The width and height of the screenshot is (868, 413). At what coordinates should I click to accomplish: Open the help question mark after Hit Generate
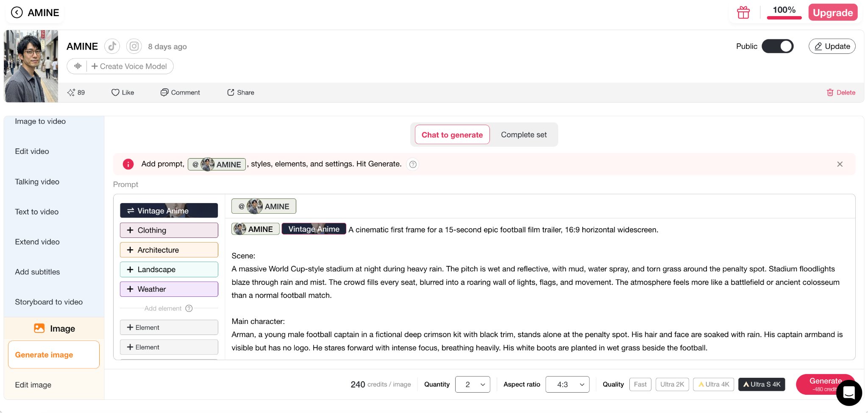[x=413, y=165]
